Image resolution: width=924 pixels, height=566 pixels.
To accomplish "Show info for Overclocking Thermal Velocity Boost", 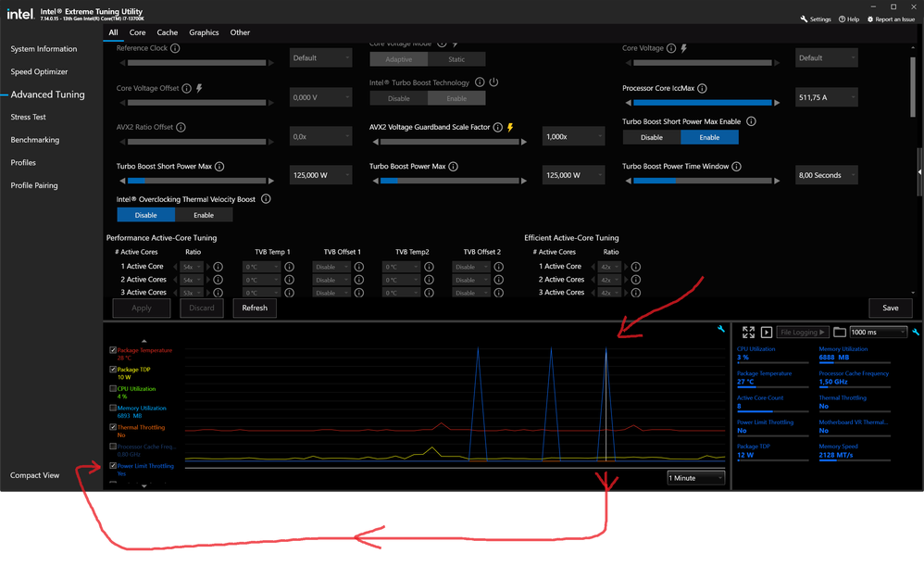I will 266,199.
